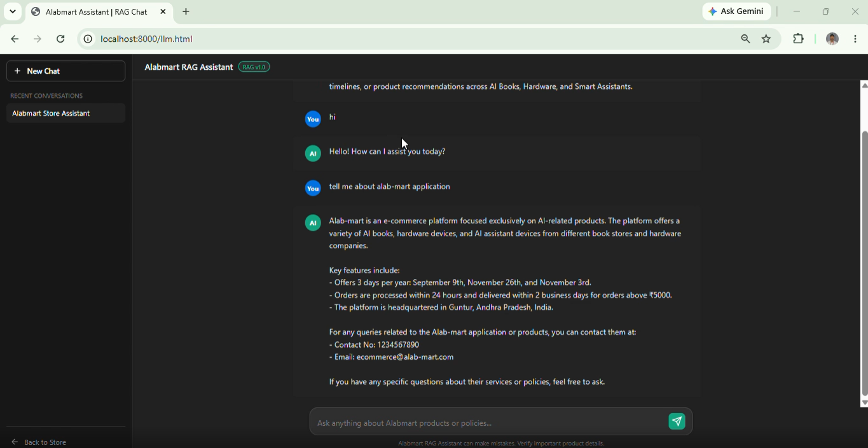Image resolution: width=868 pixels, height=448 pixels.
Task: Restore down the browser window
Action: pyautogui.click(x=826, y=11)
